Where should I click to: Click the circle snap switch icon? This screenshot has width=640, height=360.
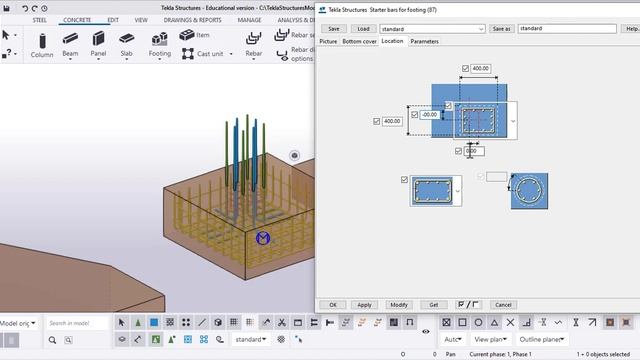tap(478, 323)
